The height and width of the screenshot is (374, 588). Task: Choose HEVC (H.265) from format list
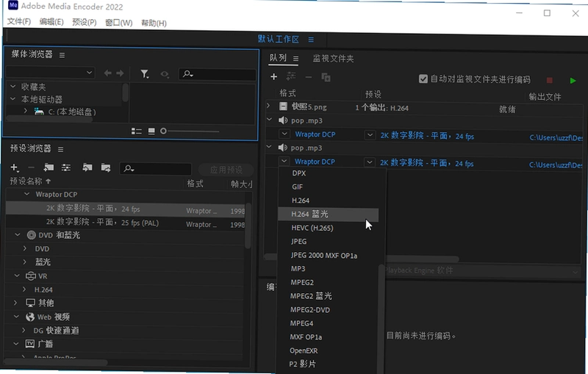click(312, 228)
